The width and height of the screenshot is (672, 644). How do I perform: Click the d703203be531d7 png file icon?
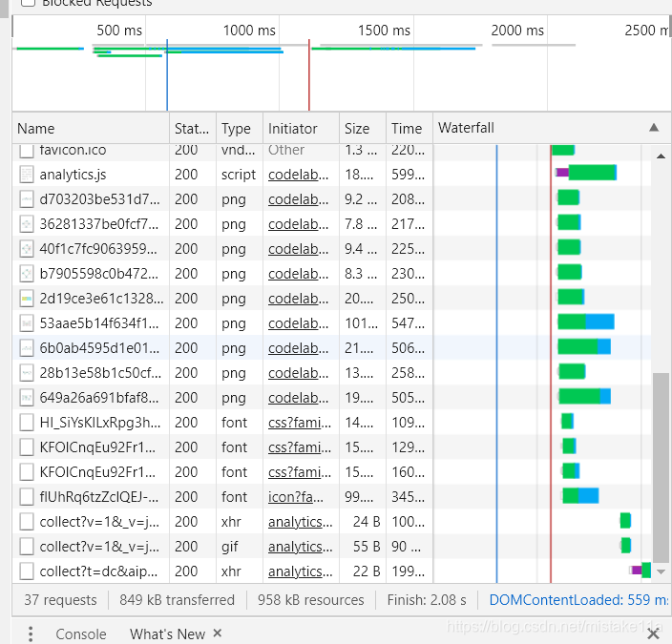coord(27,199)
